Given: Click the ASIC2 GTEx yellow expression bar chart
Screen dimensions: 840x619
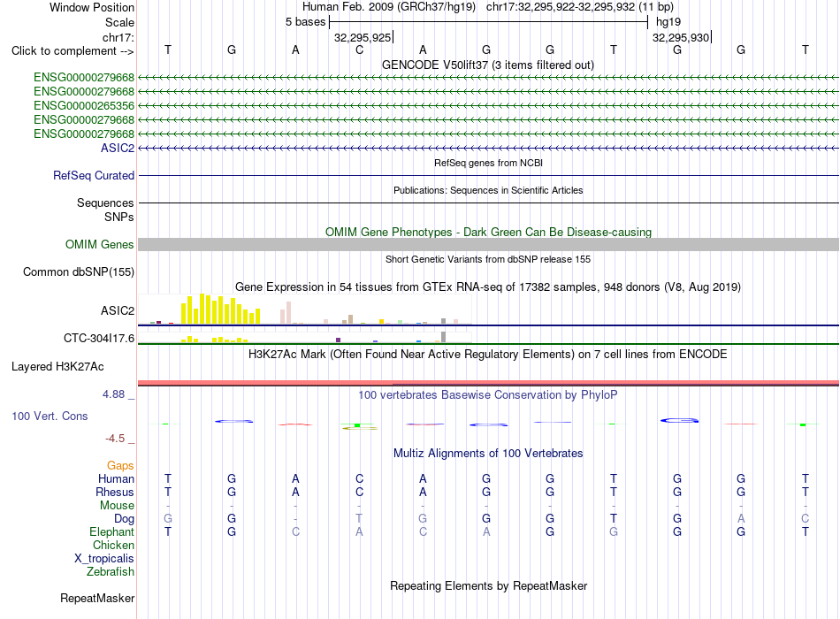Looking at the screenshot, I should pos(305,309).
